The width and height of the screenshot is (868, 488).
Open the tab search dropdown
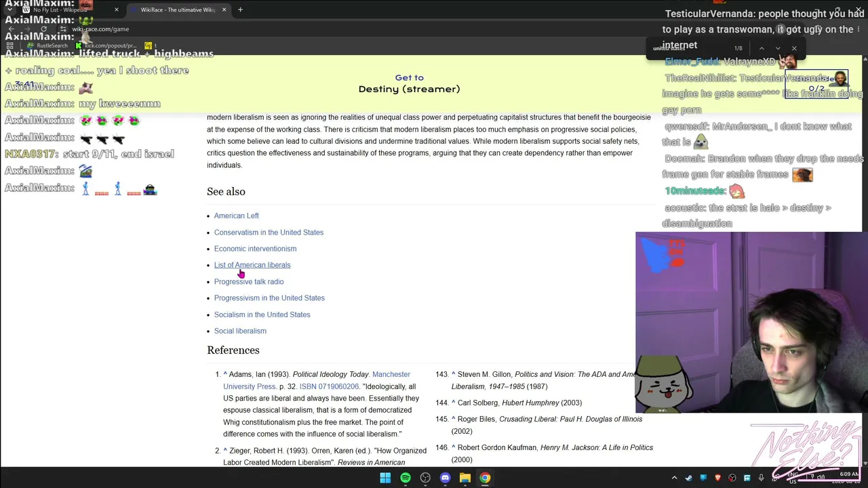[x=9, y=9]
